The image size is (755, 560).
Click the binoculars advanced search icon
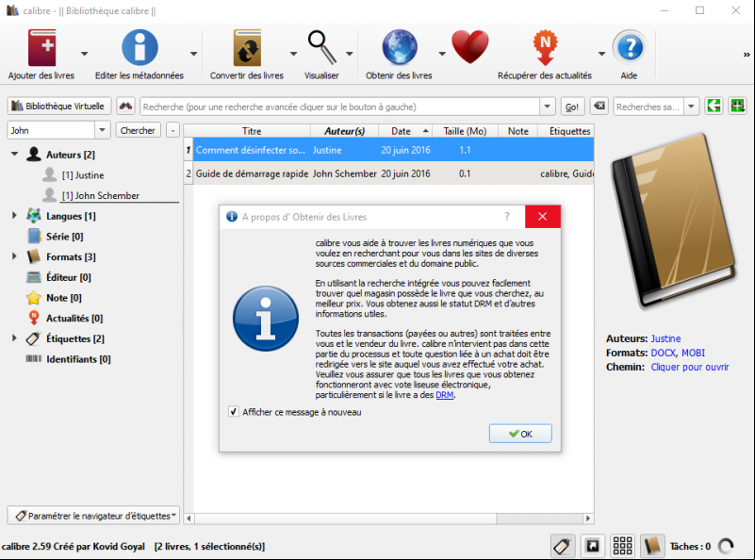coord(125,106)
